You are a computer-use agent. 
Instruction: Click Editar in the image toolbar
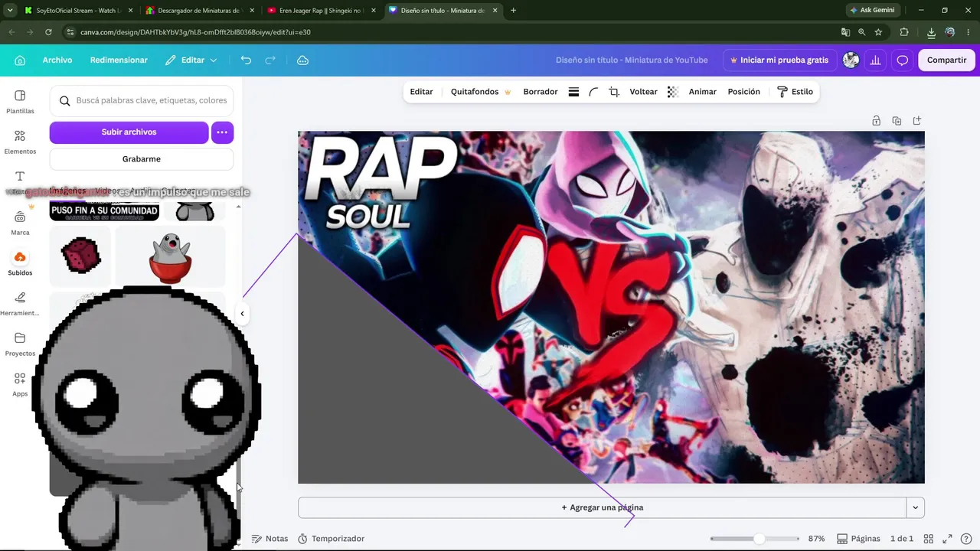click(421, 92)
